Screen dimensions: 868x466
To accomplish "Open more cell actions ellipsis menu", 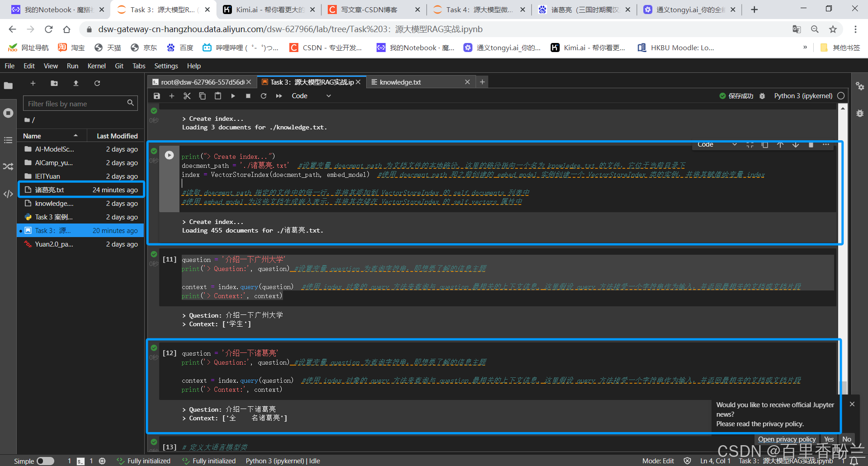I will point(826,145).
